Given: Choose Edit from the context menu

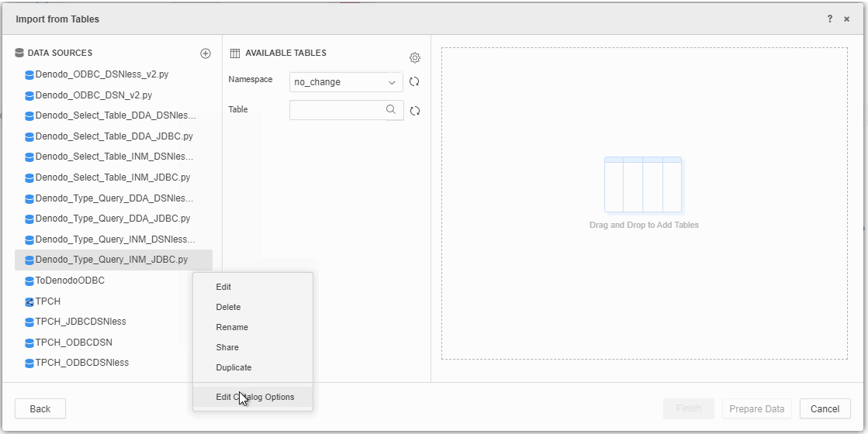Looking at the screenshot, I should pos(223,287).
